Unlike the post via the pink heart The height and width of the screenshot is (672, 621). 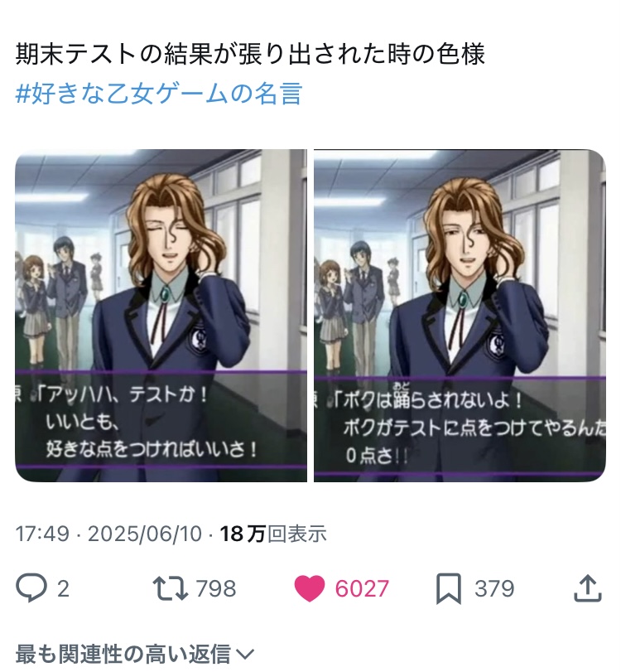(x=309, y=588)
